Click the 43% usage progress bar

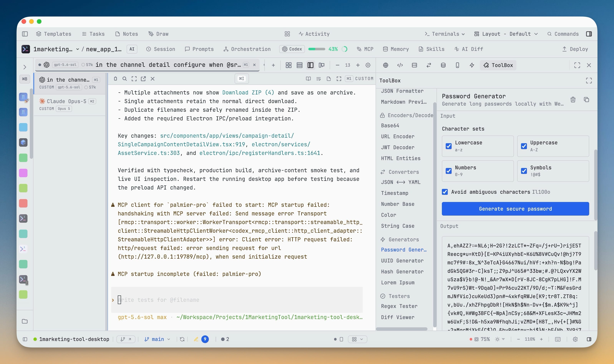[317, 49]
